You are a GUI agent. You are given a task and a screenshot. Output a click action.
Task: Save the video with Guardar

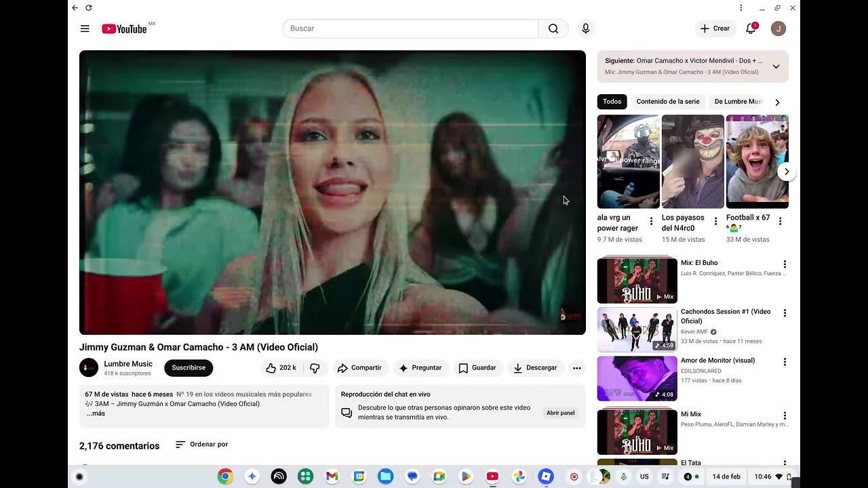coord(477,368)
